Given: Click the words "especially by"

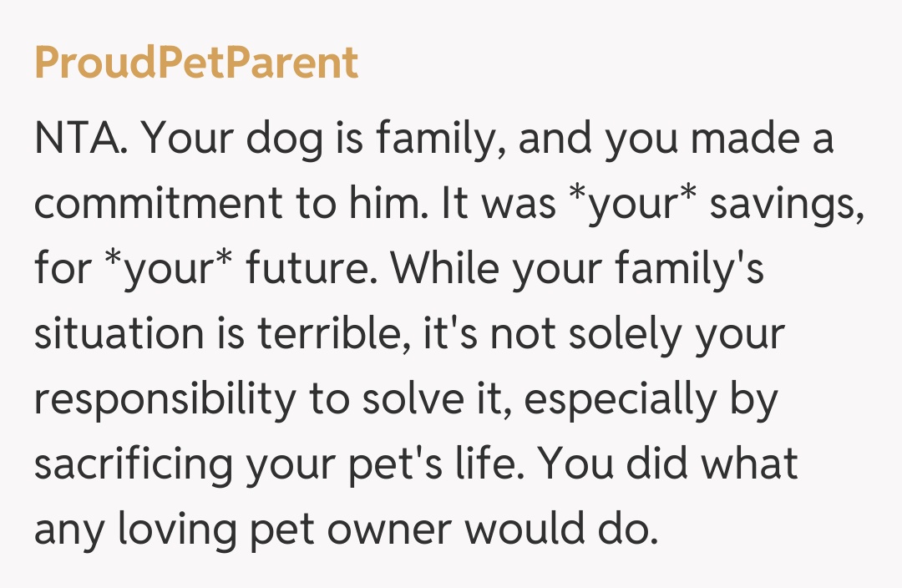Looking at the screenshot, I should tap(651, 400).
